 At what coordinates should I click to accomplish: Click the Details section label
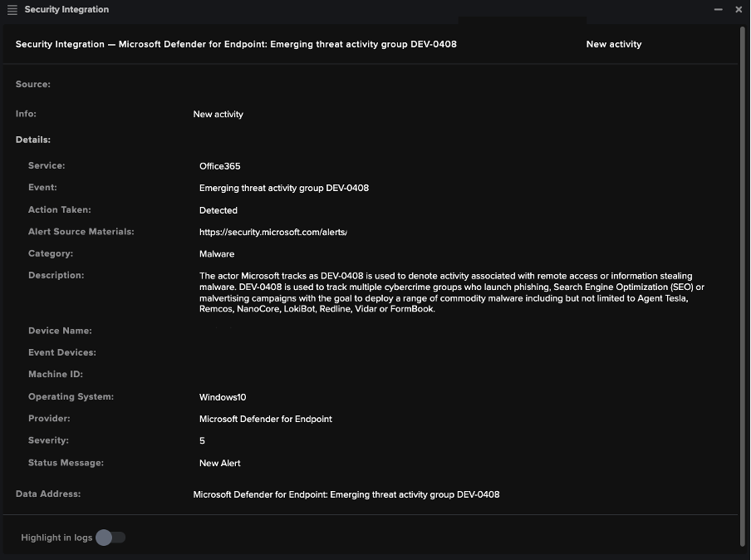click(32, 139)
